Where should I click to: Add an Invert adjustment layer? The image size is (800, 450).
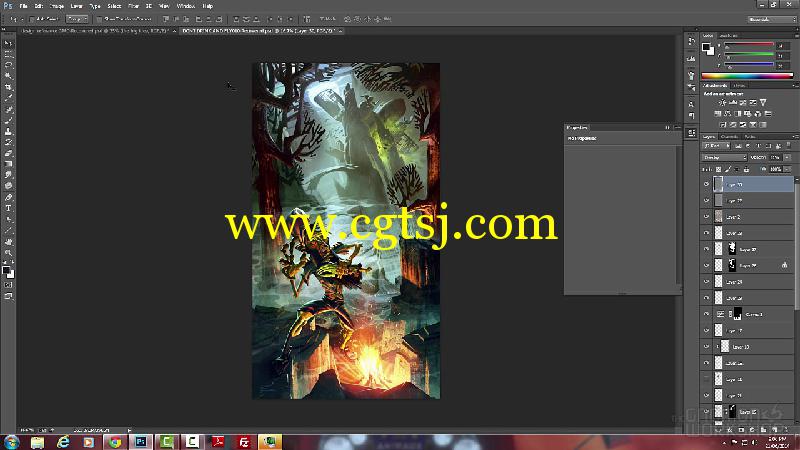pos(723,124)
